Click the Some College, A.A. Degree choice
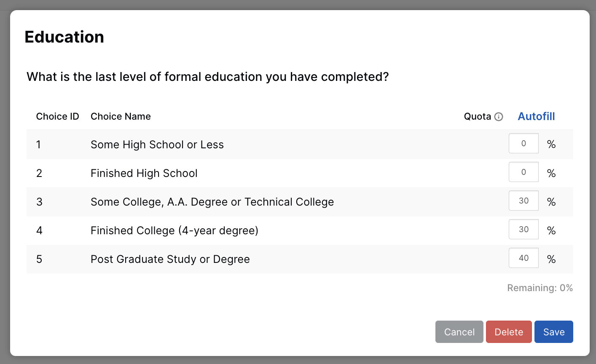Screen dimensions: 596x364 (x=212, y=202)
